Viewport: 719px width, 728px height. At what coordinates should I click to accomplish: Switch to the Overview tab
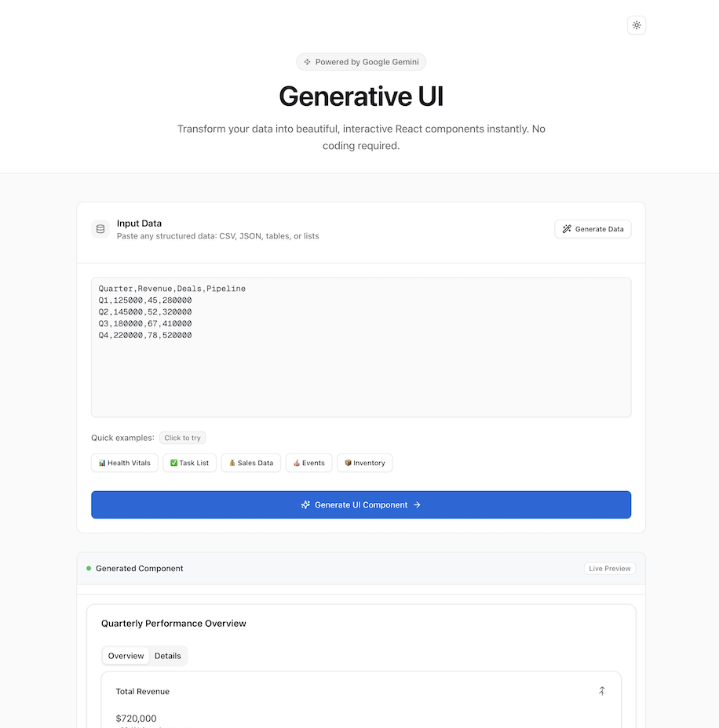pyautogui.click(x=126, y=656)
